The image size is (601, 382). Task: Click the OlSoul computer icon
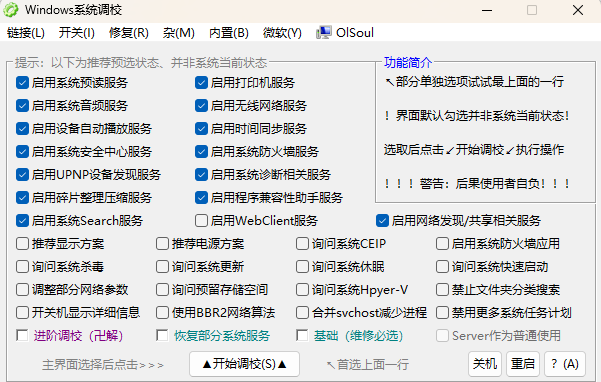324,33
